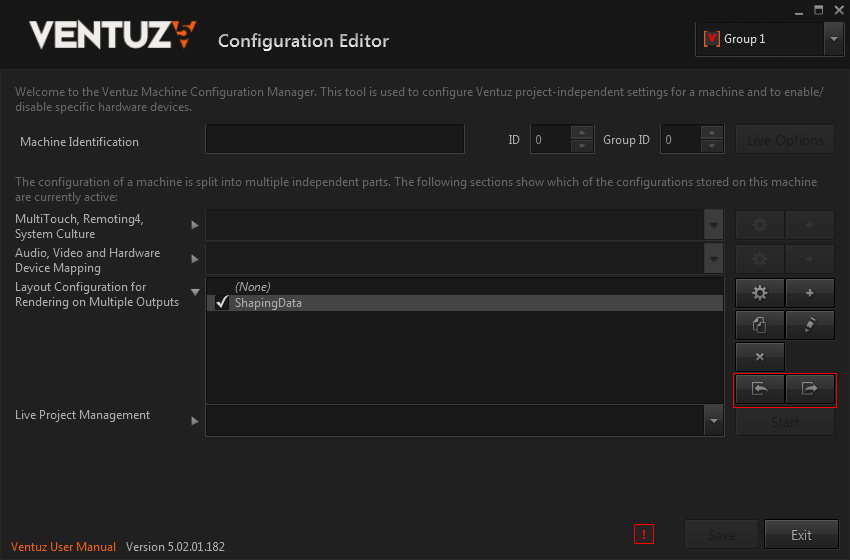Duplicate the selected layout configuration
The height and width of the screenshot is (560, 850).
click(x=760, y=325)
